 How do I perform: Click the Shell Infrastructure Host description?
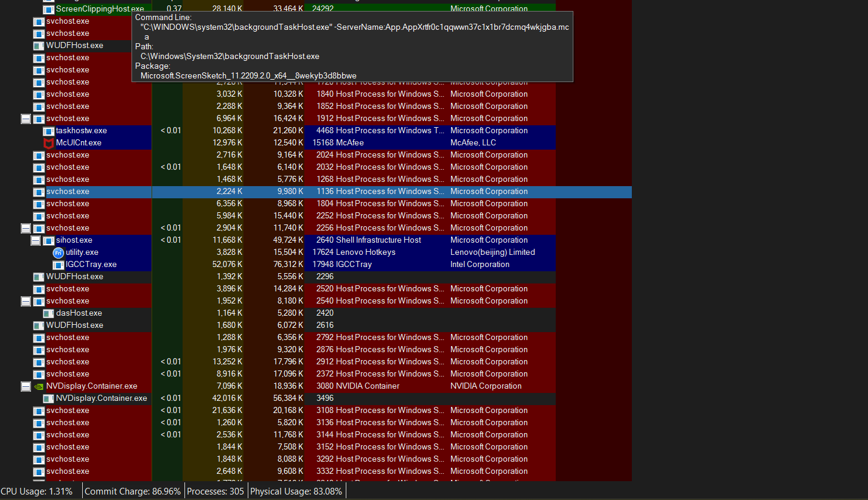point(379,240)
